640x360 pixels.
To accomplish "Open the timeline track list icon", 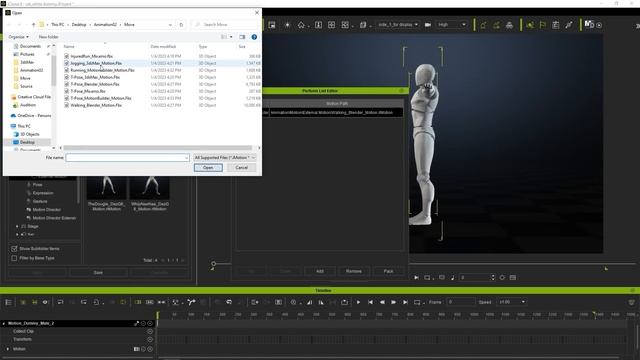I will pos(8,302).
